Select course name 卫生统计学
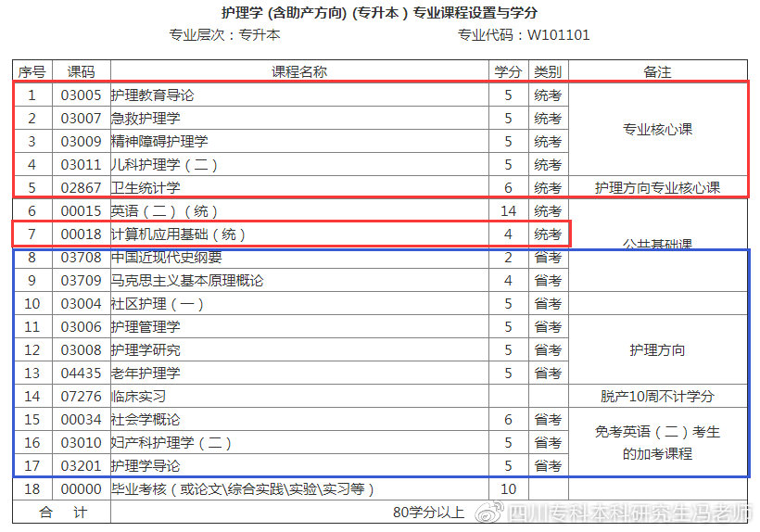Image resolution: width=760 pixels, height=532 pixels. (x=146, y=187)
